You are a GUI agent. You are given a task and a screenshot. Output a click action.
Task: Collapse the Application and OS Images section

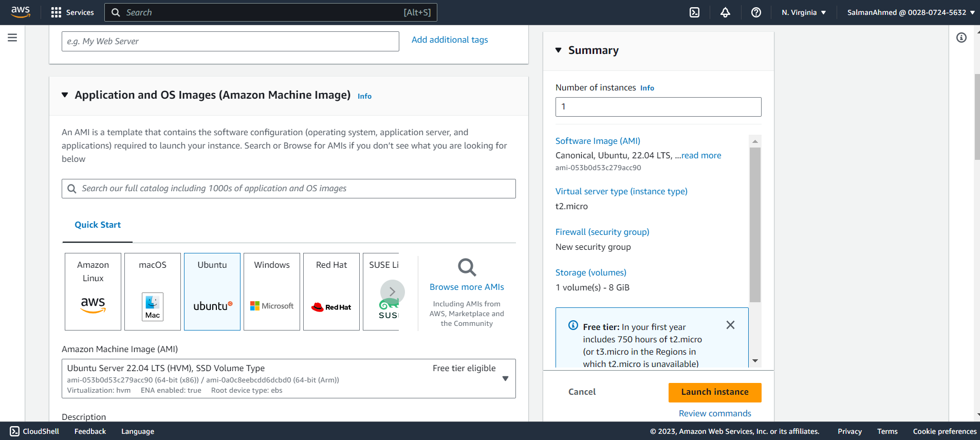(65, 95)
